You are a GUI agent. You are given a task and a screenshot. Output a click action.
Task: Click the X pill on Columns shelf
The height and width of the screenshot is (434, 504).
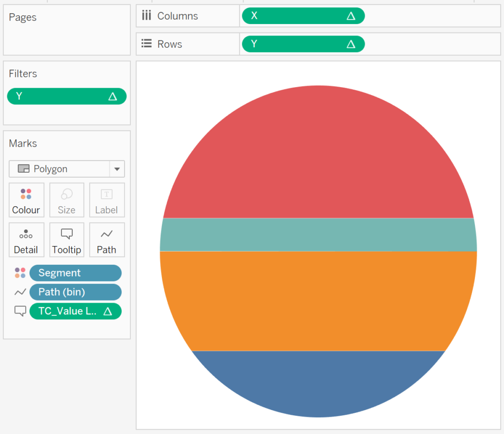tap(303, 16)
